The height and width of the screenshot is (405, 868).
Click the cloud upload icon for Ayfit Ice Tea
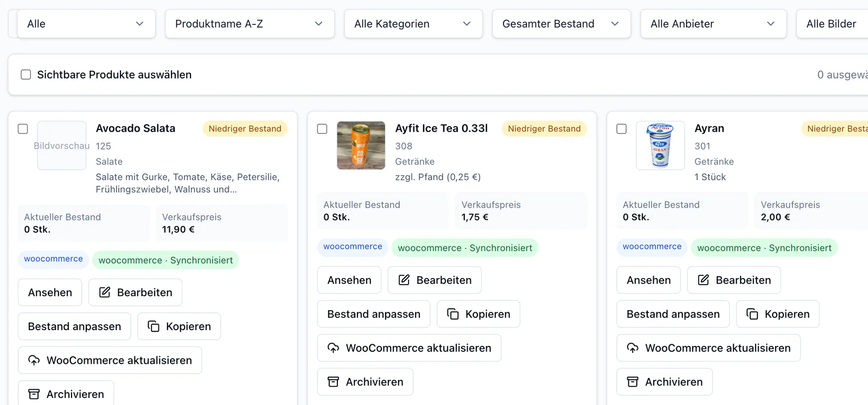334,348
